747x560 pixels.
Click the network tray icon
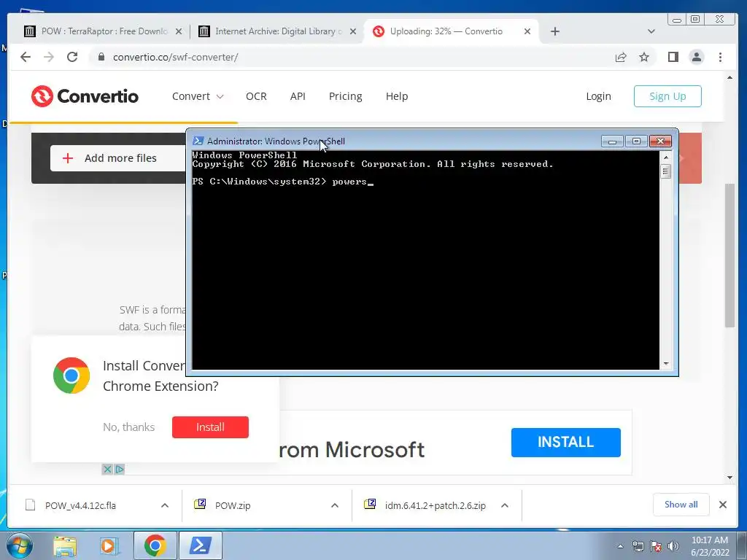tap(638, 546)
